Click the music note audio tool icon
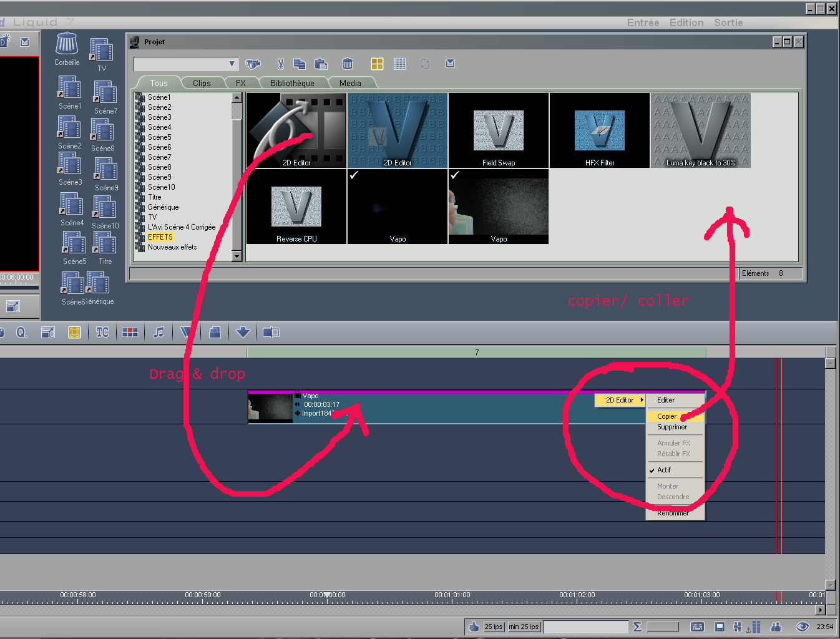This screenshot has height=639, width=840. [x=159, y=333]
